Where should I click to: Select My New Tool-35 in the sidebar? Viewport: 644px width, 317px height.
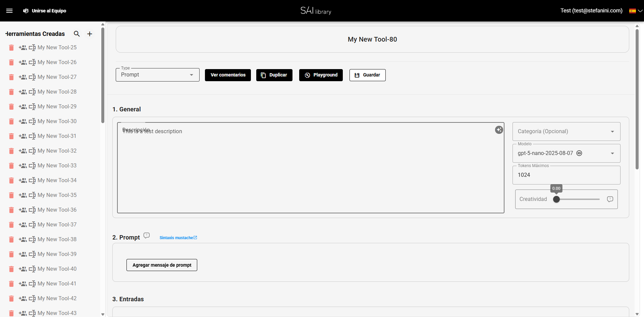pyautogui.click(x=57, y=195)
